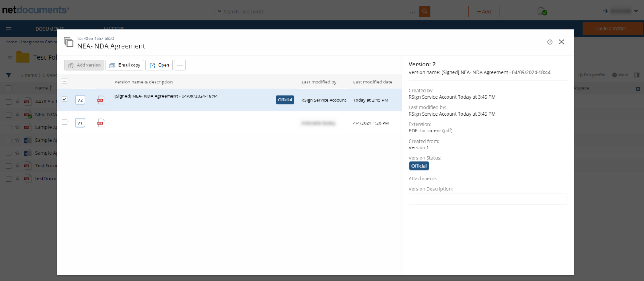Click Edit profile in background toolbar
644x281 pixels.
tap(592, 75)
